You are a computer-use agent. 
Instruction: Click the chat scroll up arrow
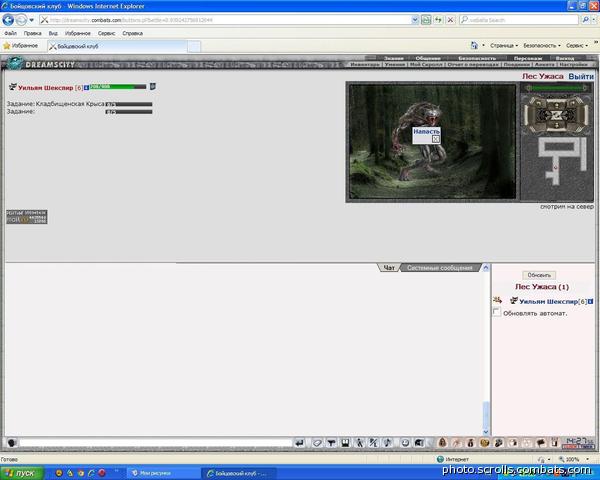pos(486,268)
